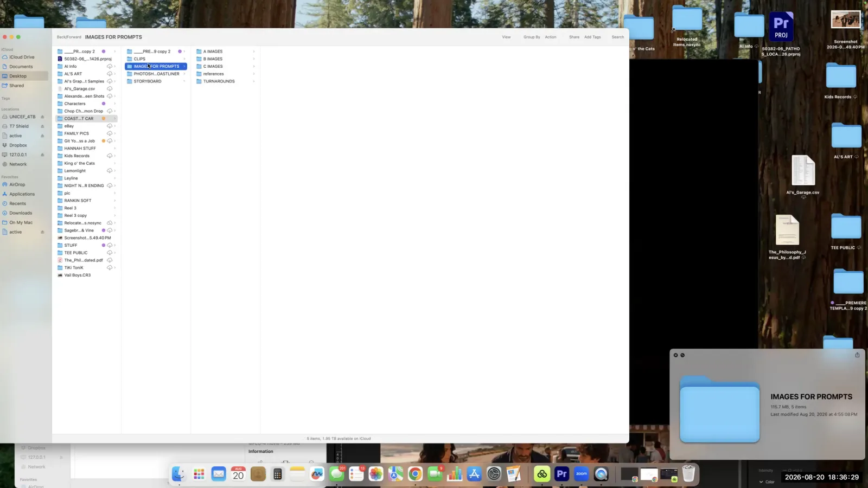Open Finder from the Dock
The width and height of the screenshot is (868, 488).
[x=178, y=474]
